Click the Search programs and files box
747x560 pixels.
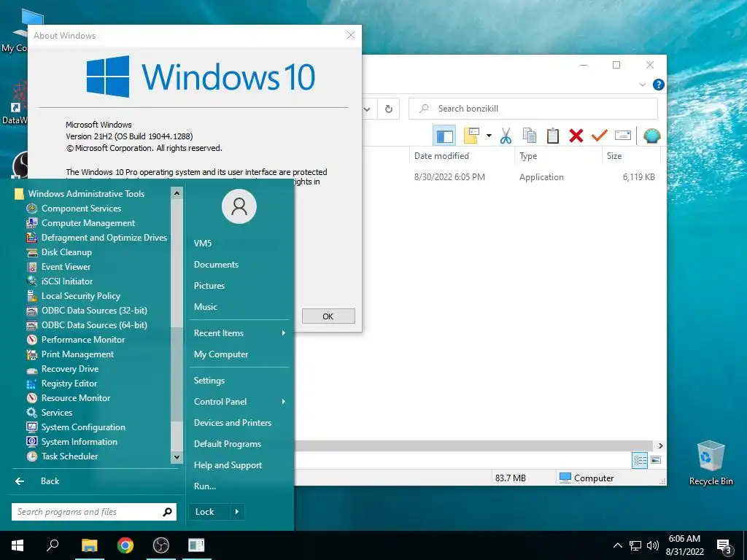coord(94,512)
